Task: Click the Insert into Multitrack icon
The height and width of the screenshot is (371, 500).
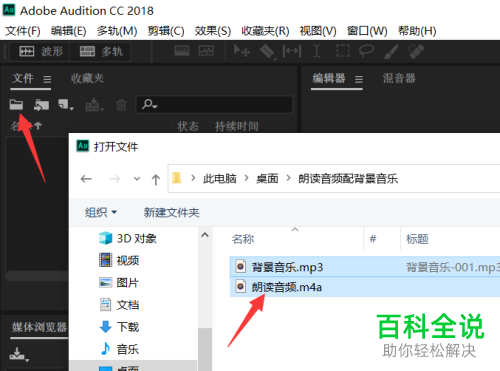Action: [x=94, y=105]
